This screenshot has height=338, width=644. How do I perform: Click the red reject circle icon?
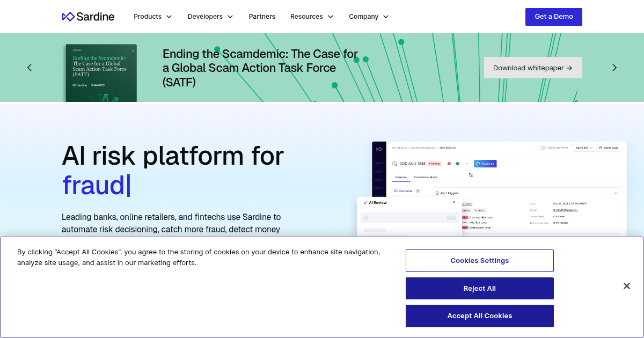pos(449,164)
